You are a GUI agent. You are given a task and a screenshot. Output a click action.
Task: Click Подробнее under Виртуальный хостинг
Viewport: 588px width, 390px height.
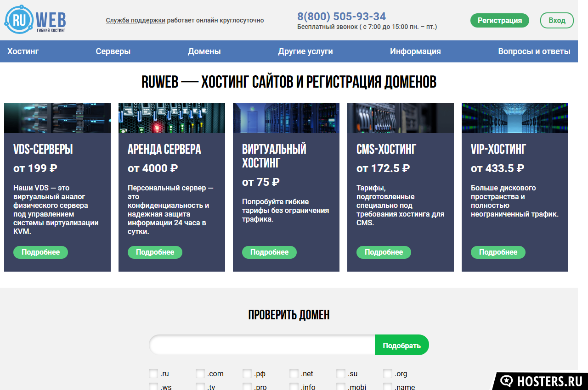269,252
